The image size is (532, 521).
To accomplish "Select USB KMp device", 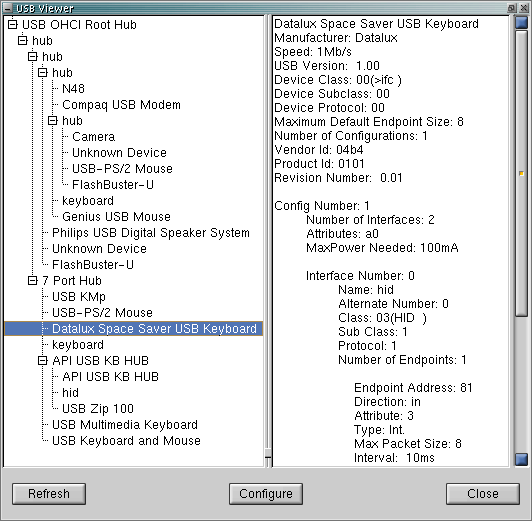I will pyautogui.click(x=79, y=297).
